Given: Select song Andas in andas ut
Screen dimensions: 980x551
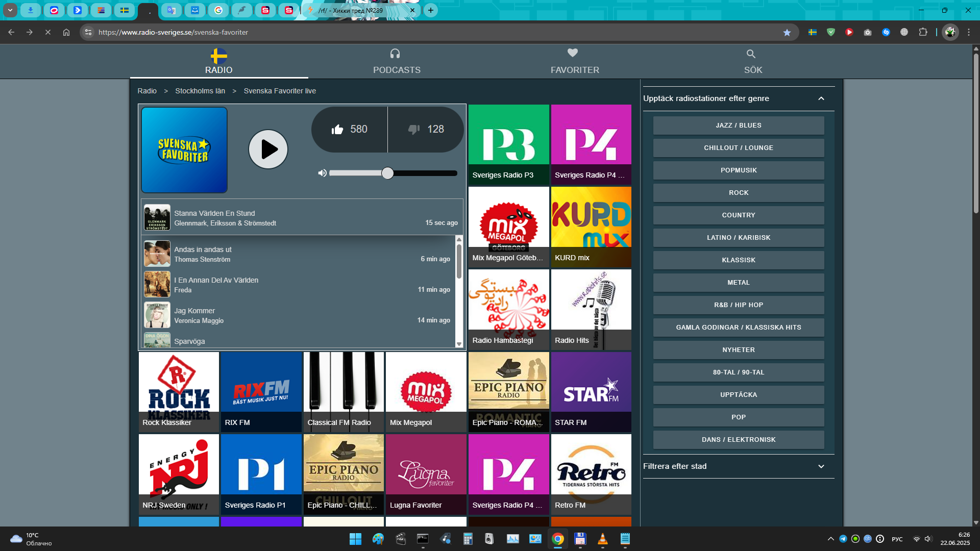Looking at the screenshot, I should 298,254.
